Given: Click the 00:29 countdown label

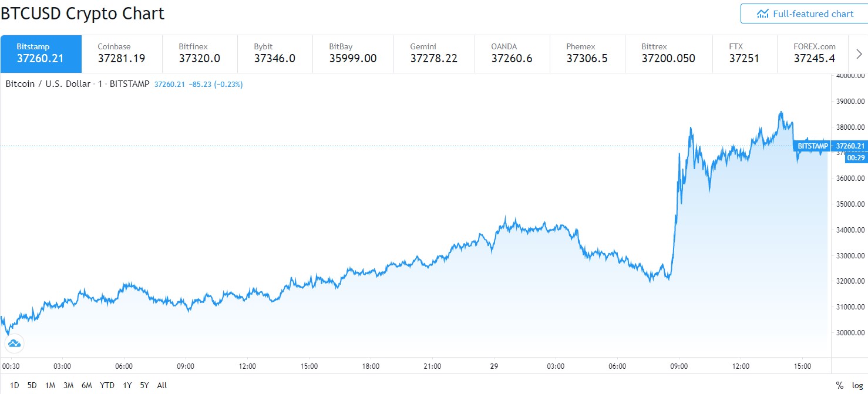Looking at the screenshot, I should point(857,157).
